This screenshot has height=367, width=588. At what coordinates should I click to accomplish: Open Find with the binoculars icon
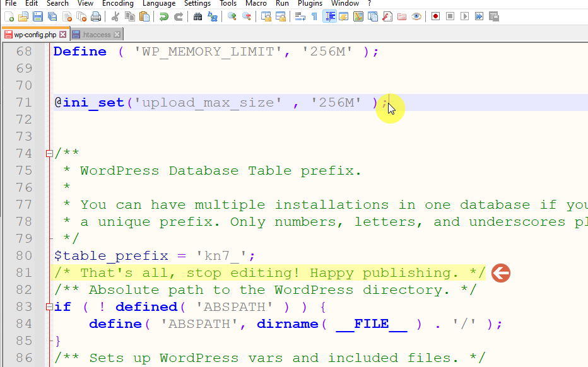(197, 16)
